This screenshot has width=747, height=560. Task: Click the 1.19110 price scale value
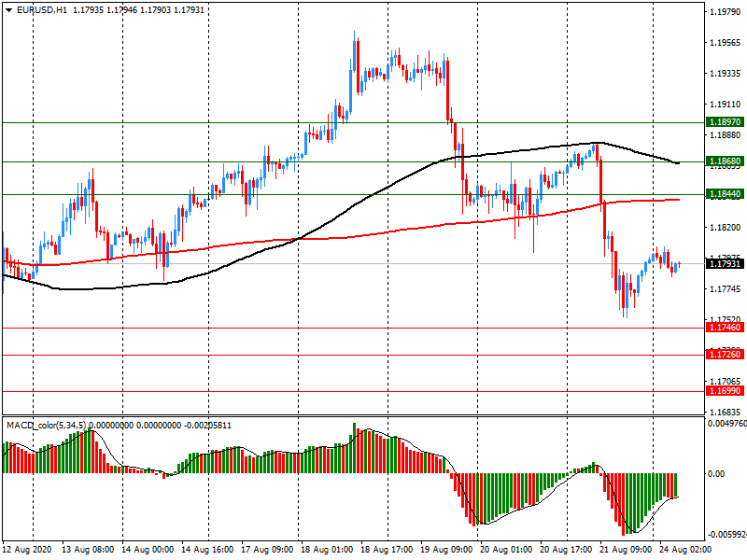click(x=726, y=105)
